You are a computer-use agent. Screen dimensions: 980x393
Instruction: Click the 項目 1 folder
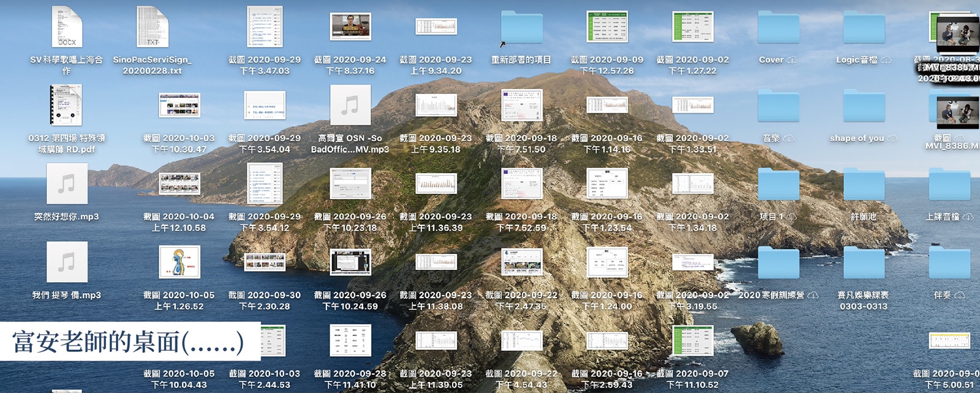coord(778,184)
